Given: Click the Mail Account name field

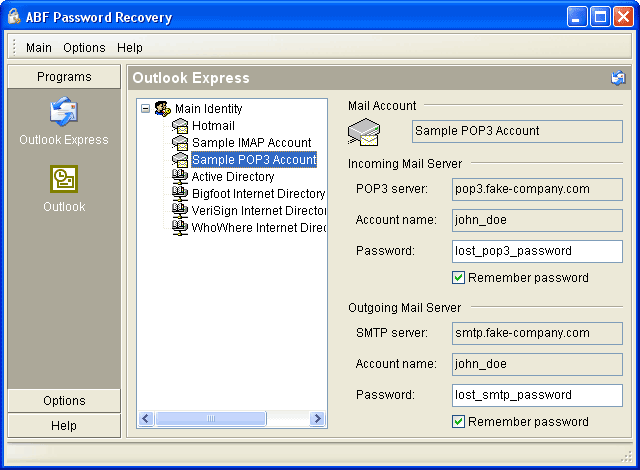Looking at the screenshot, I should pos(517,131).
